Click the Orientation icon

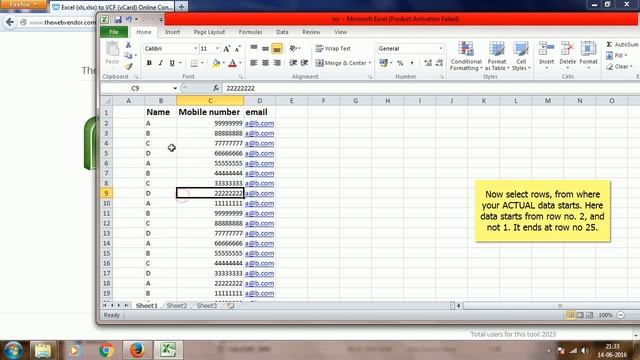click(x=293, y=48)
